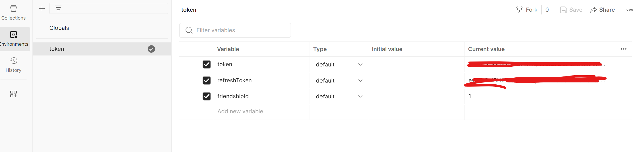Click the Environments sidebar icon
The height and width of the screenshot is (152, 644).
pos(14,35)
